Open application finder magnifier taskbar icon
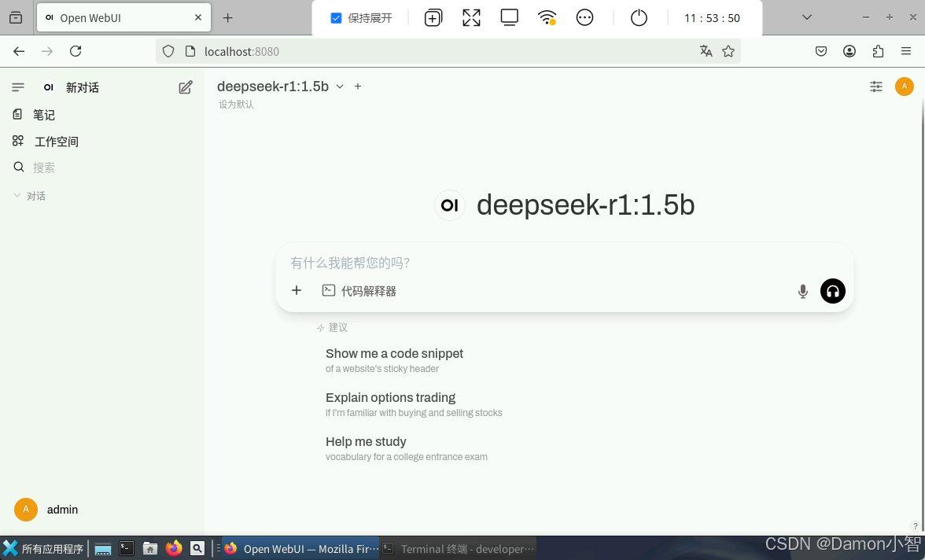925x560 pixels. (x=197, y=549)
